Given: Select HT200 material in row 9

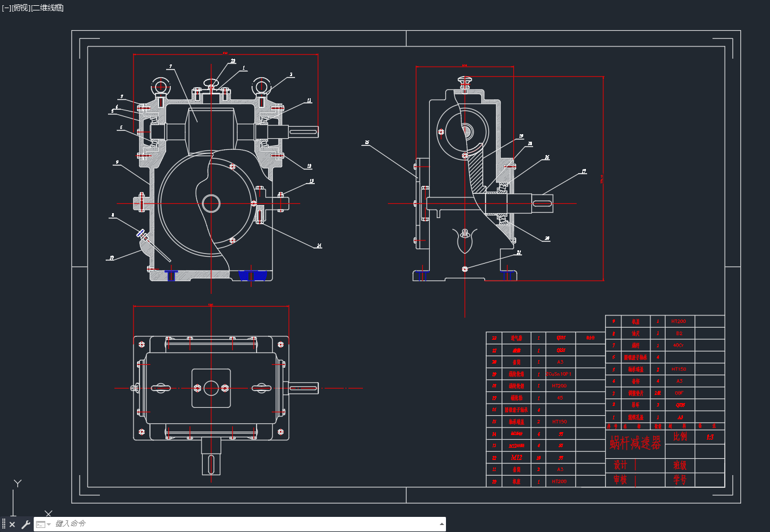Looking at the screenshot, I should [x=678, y=321].
